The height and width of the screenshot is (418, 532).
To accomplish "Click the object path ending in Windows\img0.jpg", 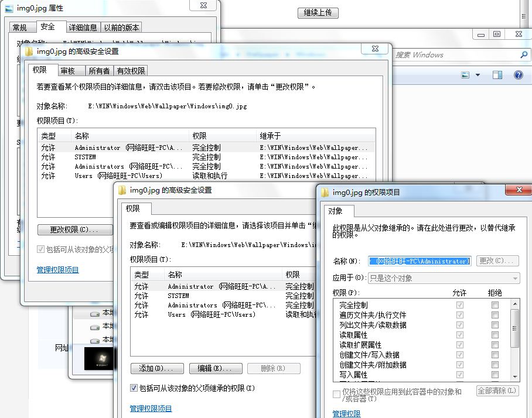I will (x=167, y=106).
